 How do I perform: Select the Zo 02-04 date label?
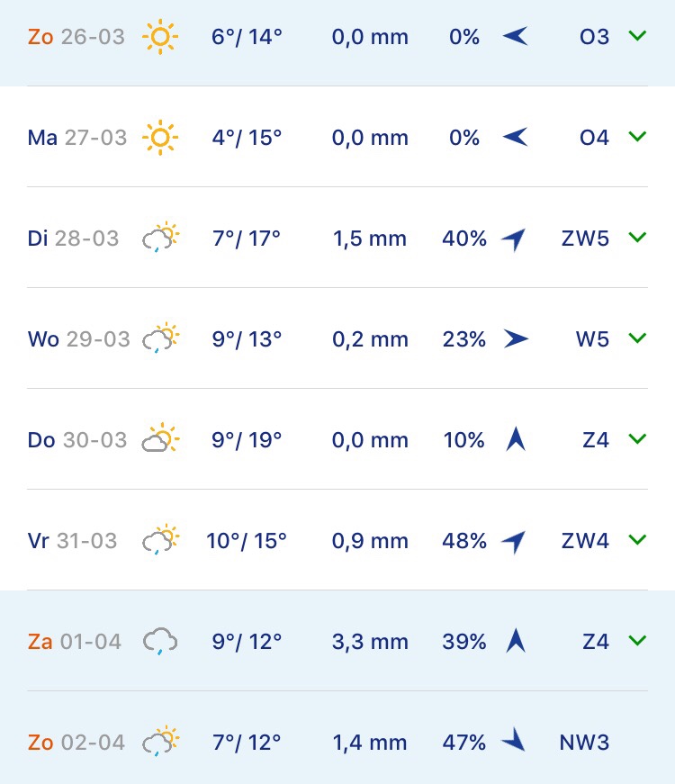click(x=76, y=743)
